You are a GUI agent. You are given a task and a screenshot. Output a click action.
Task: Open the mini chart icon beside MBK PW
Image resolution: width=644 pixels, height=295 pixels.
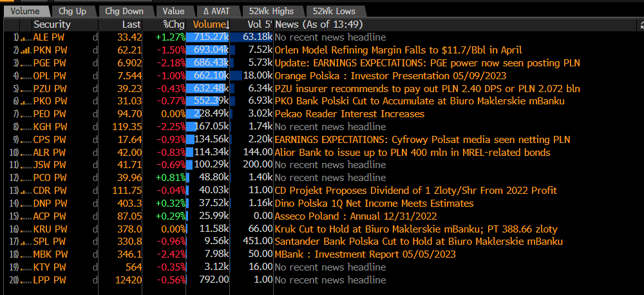[x=26, y=254]
